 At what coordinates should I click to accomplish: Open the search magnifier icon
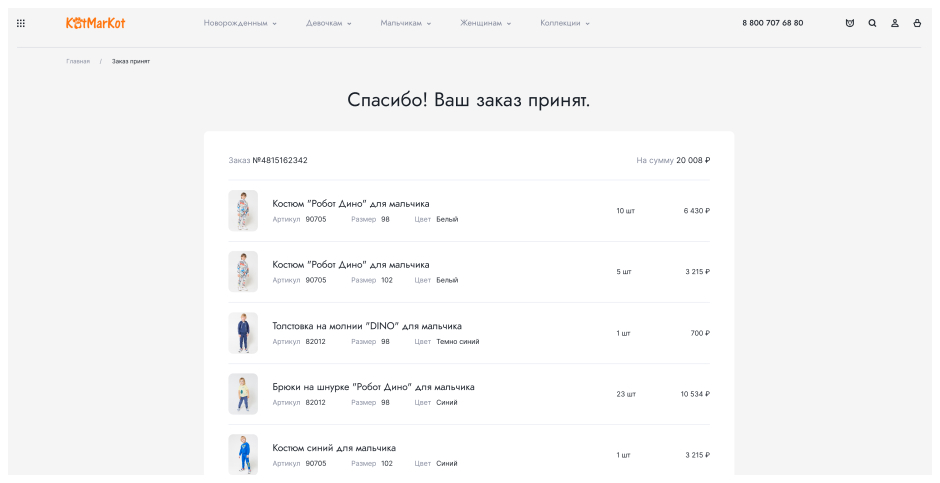coord(872,23)
